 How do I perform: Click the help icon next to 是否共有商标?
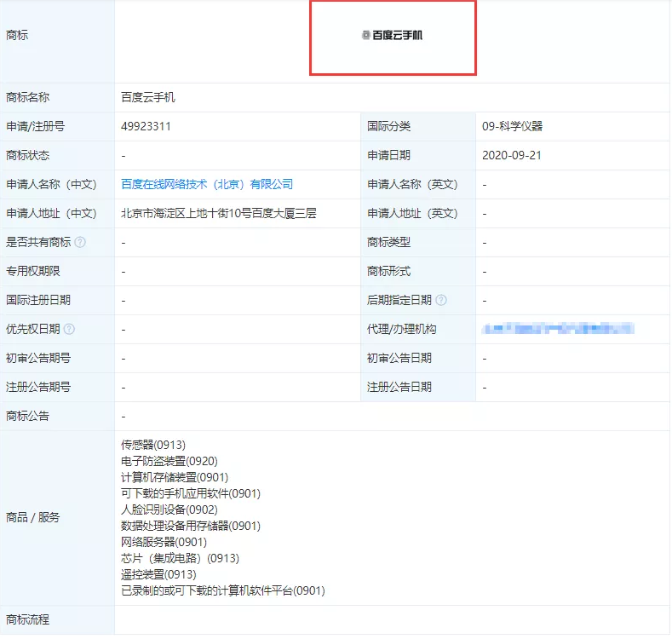[80, 242]
